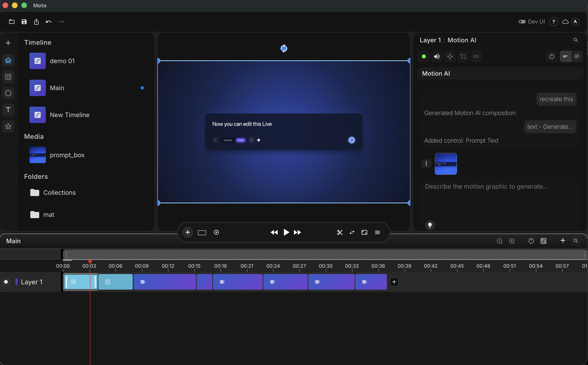
Task: Click the export share icon
Action: [x=36, y=22]
